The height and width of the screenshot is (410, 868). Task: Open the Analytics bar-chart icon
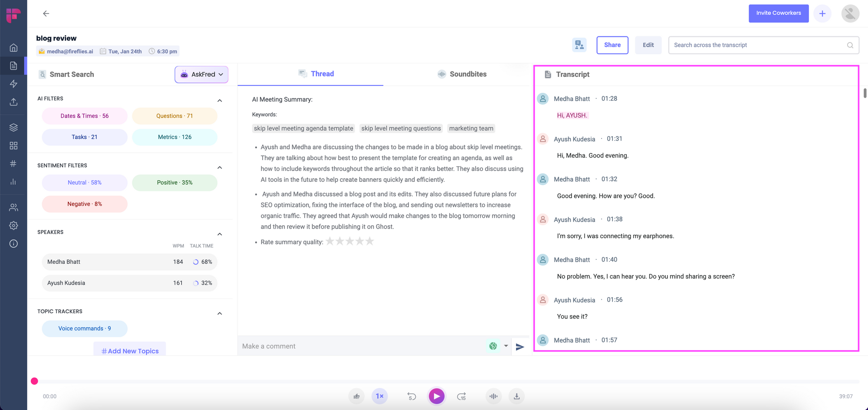[x=13, y=182]
